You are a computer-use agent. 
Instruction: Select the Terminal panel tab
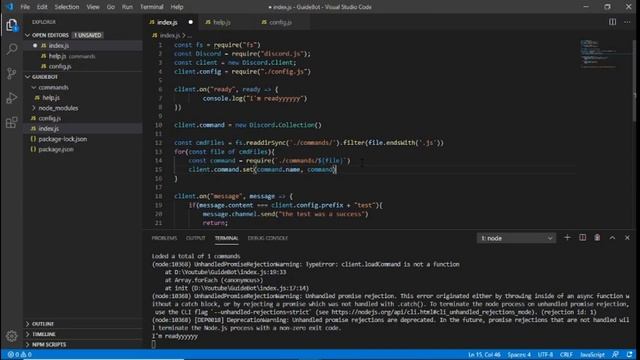tap(227, 238)
